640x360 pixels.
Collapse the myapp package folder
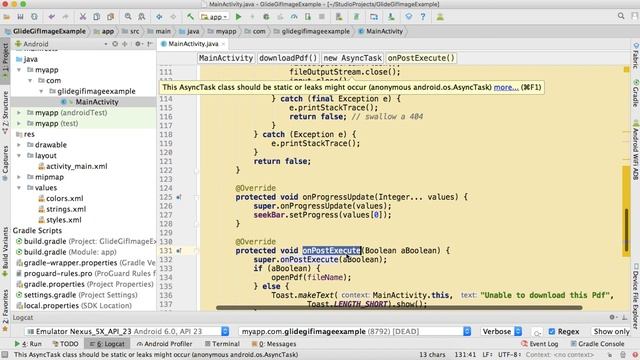(19, 70)
